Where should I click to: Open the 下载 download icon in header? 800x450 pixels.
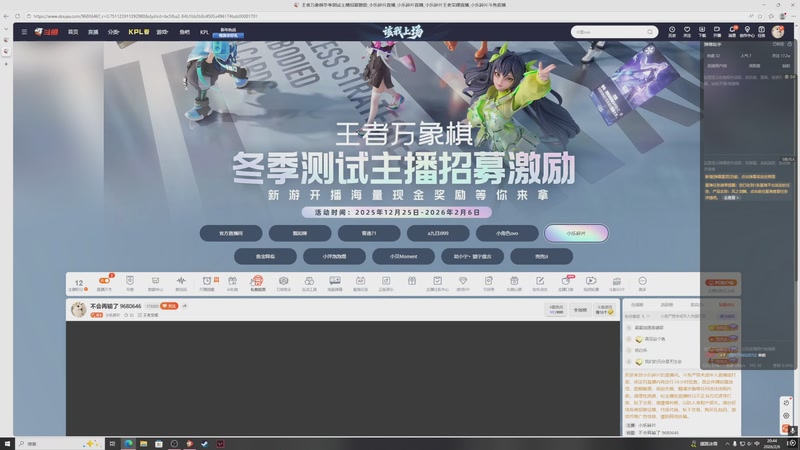coord(702,32)
